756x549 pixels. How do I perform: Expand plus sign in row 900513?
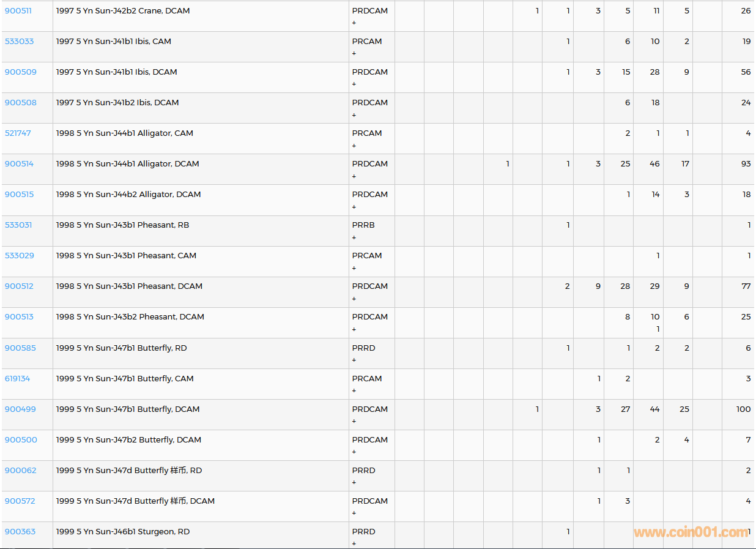click(354, 329)
